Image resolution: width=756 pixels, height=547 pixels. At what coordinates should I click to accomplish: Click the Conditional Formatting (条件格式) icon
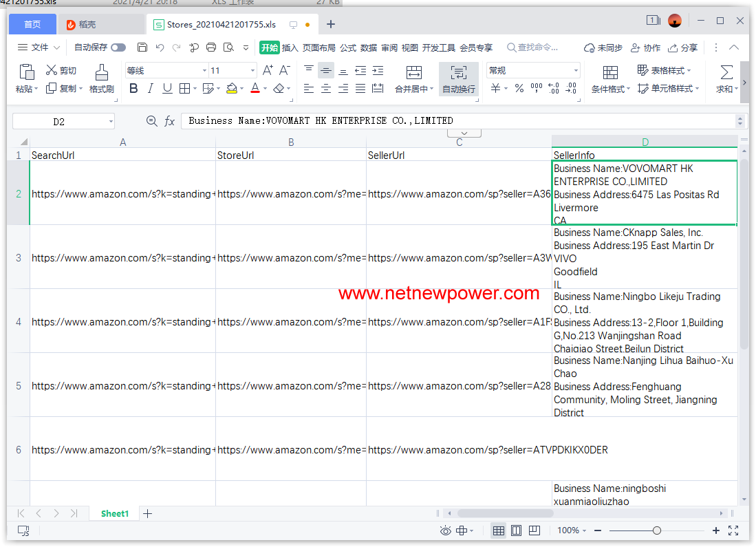pos(609,73)
